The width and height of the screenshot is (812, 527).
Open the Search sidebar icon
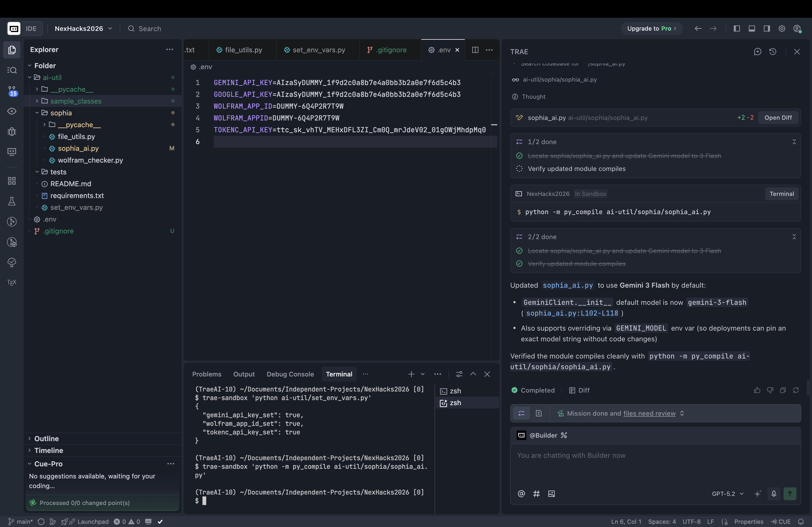[x=12, y=70]
